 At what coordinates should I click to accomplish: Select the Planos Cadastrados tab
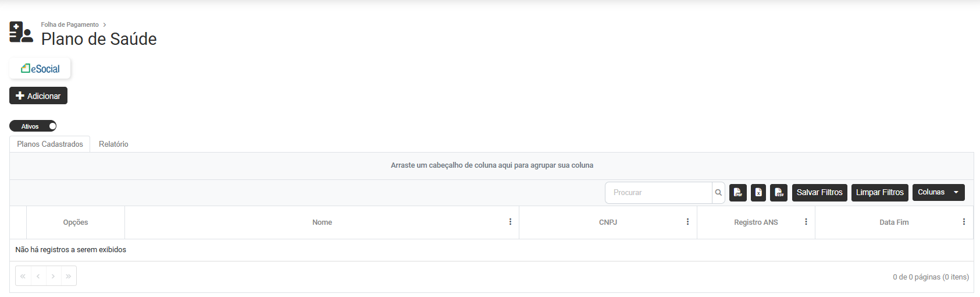click(50, 144)
